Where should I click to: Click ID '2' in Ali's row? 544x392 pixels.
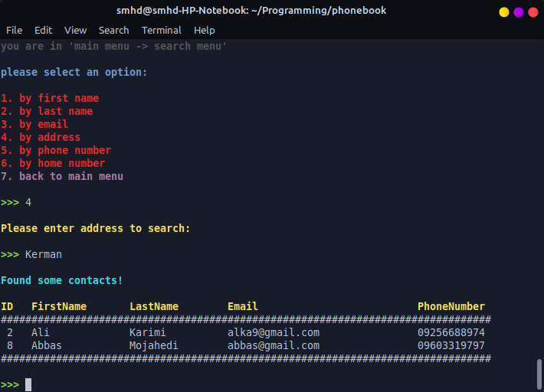(10, 332)
